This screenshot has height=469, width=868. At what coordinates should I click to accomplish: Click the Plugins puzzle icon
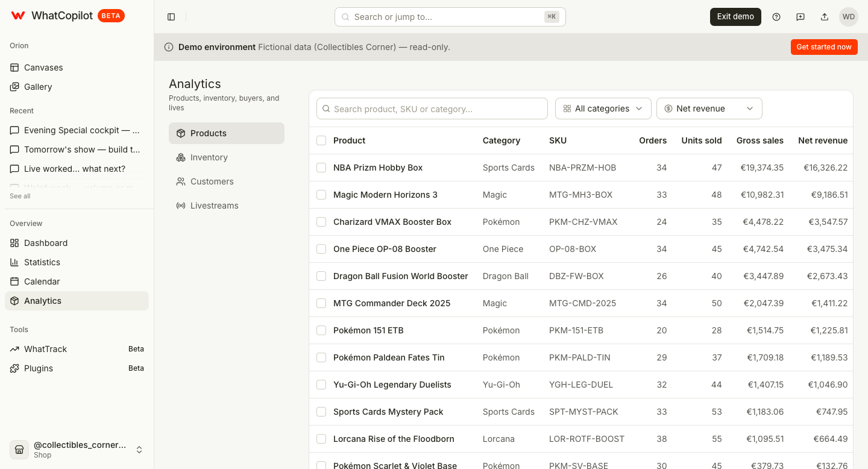14,368
